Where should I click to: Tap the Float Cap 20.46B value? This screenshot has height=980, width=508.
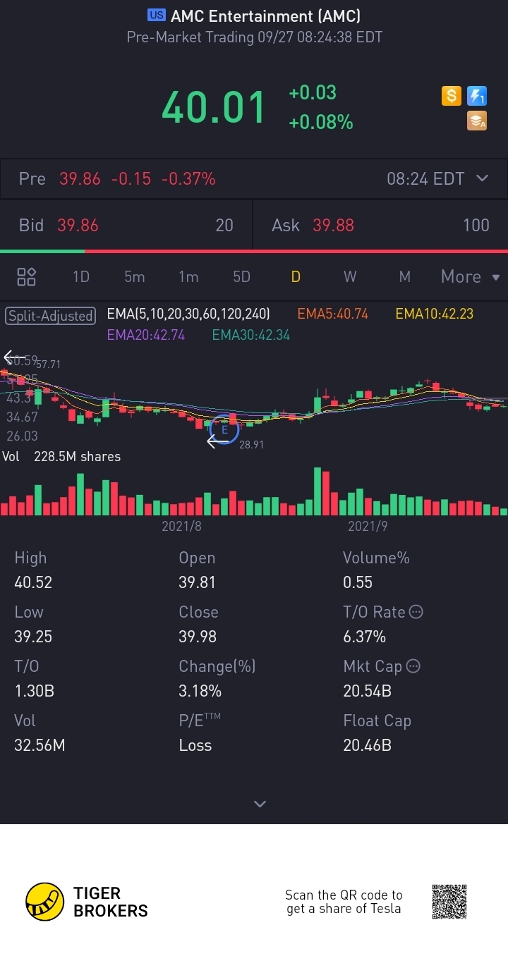[x=367, y=745]
